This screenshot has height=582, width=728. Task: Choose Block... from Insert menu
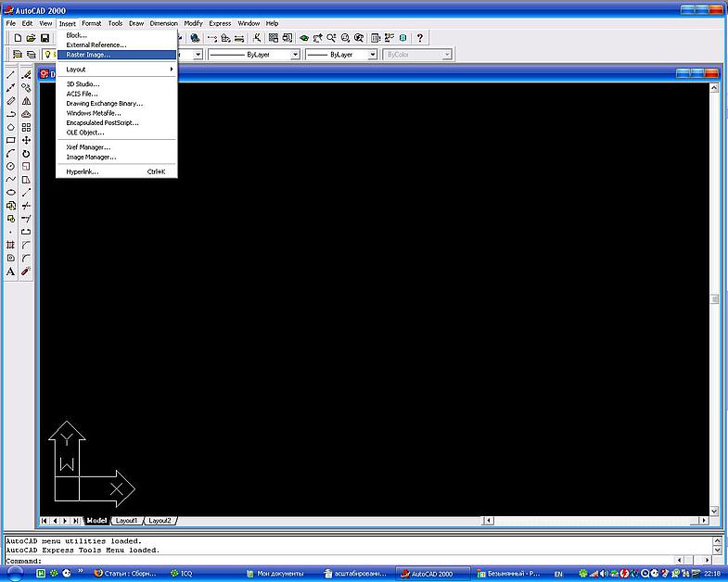click(117, 35)
